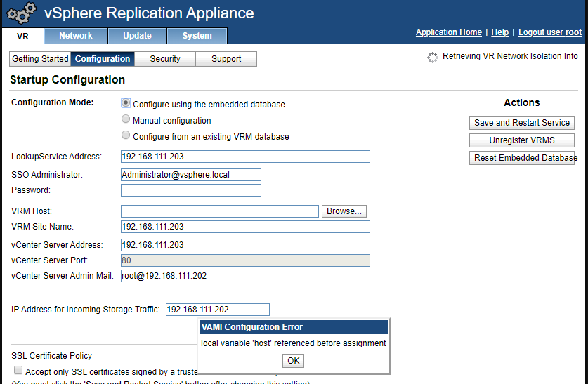Click the SSL Certificate Policy label

pyautogui.click(x=52, y=355)
